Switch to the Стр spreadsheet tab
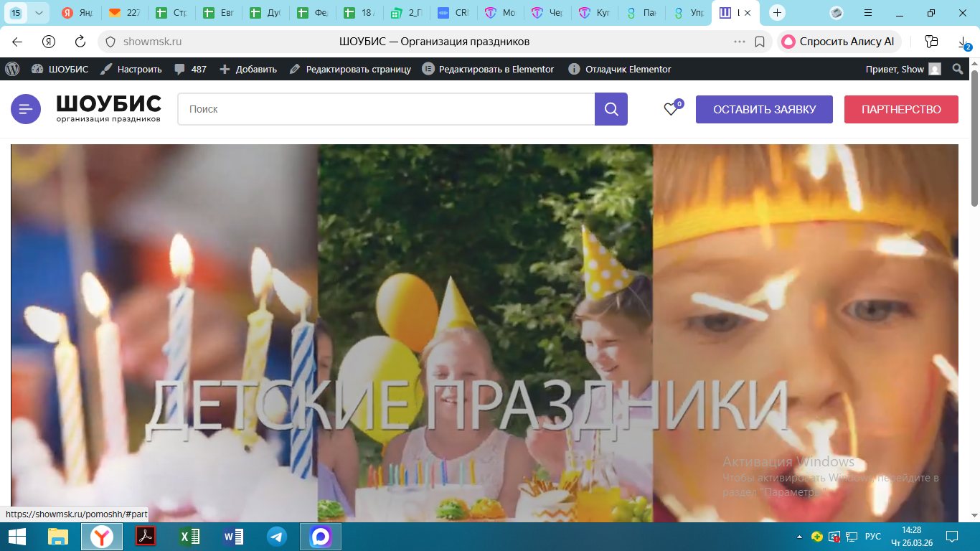 172,13
